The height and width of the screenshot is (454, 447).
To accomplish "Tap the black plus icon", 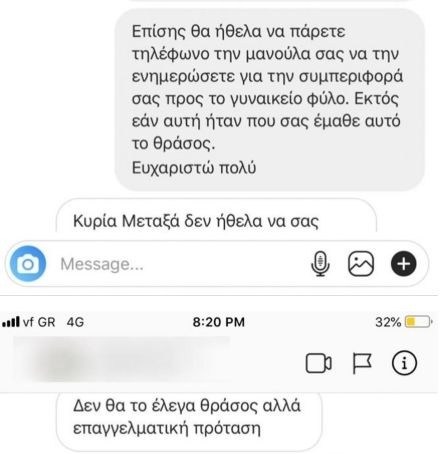I will pos(403,264).
